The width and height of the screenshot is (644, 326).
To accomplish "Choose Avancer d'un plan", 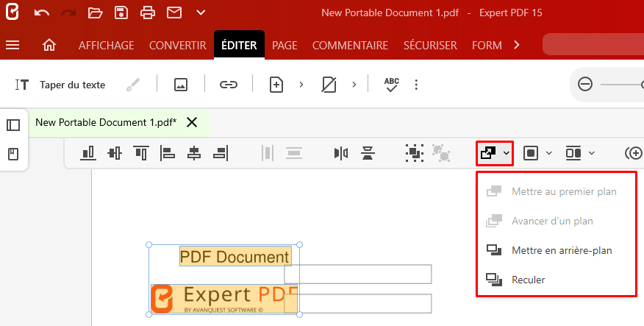I will pos(556,222).
